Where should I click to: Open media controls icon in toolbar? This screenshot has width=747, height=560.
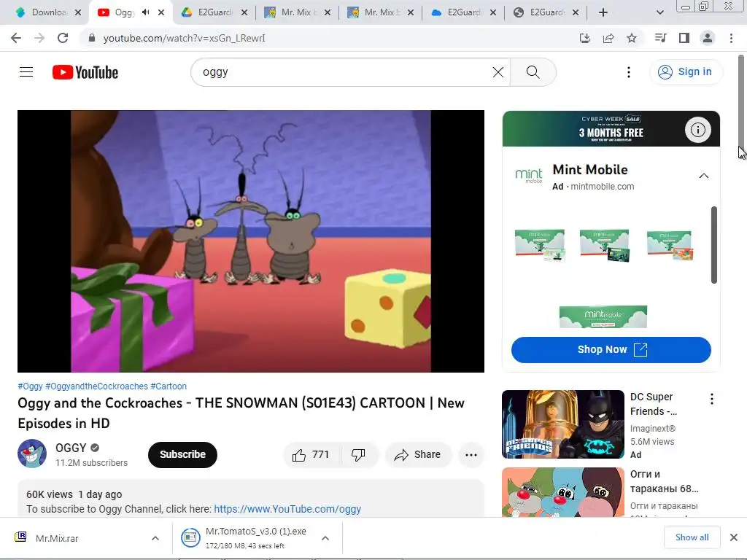[660, 38]
